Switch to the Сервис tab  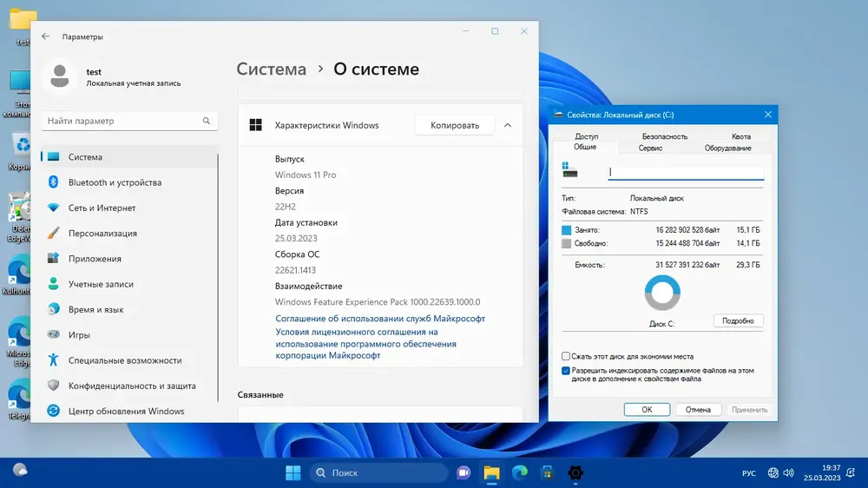650,148
